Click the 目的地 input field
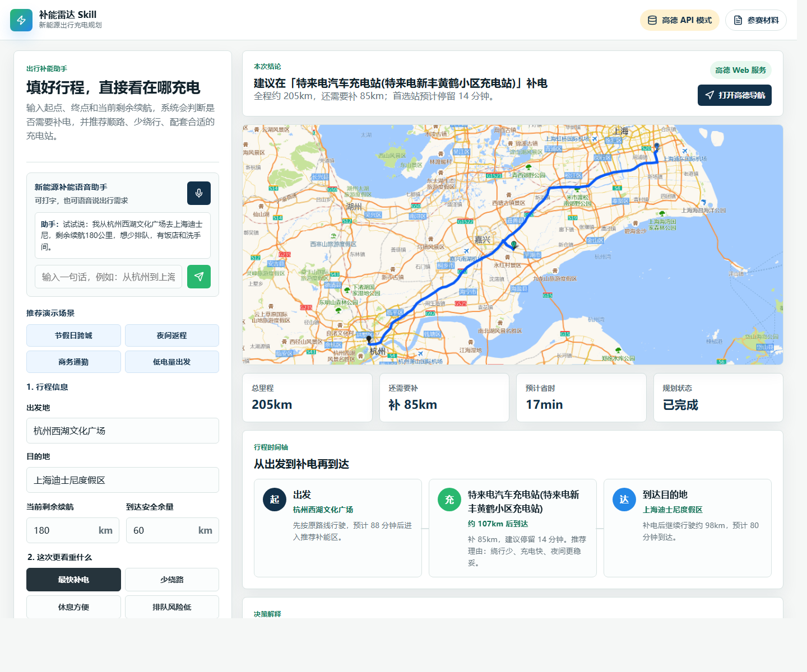 pos(123,480)
